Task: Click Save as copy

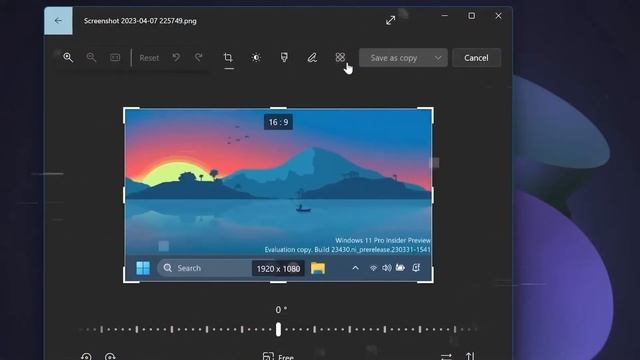Action: coord(393,58)
